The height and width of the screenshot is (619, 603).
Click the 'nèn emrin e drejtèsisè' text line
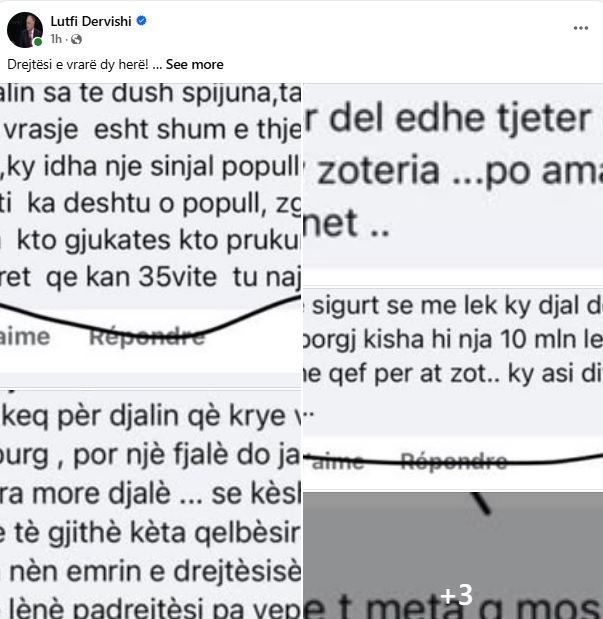click(155, 571)
